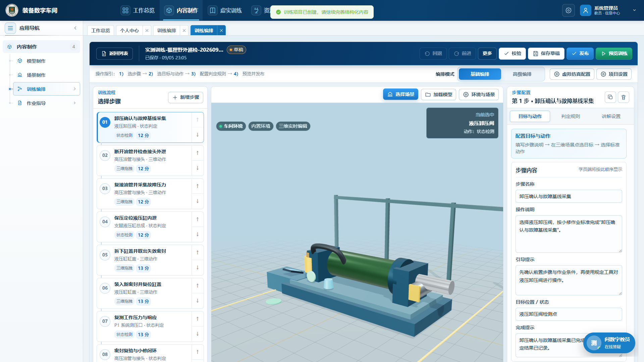Move step 02 up with arrow

point(198,153)
